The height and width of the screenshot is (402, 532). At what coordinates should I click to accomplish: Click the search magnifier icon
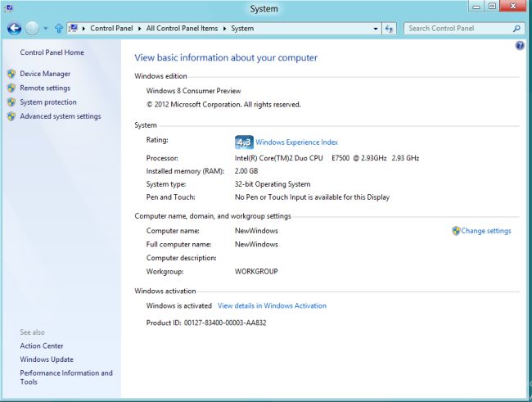pos(516,29)
